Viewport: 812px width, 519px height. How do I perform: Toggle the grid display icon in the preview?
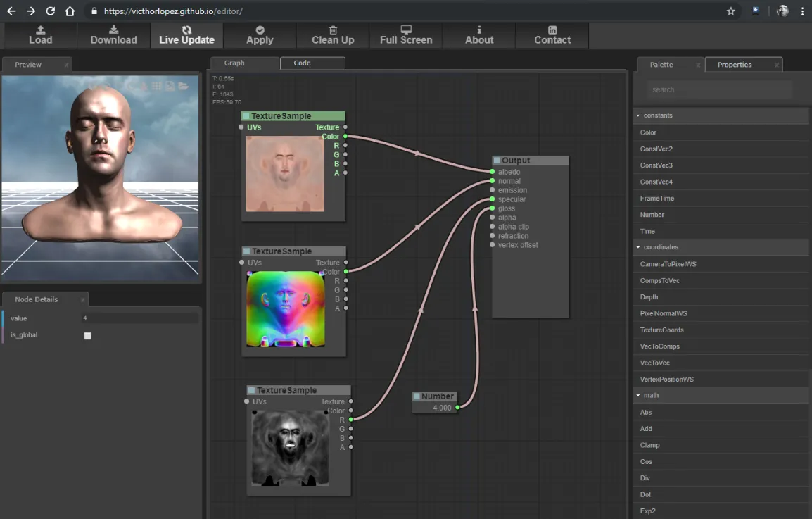click(x=156, y=85)
